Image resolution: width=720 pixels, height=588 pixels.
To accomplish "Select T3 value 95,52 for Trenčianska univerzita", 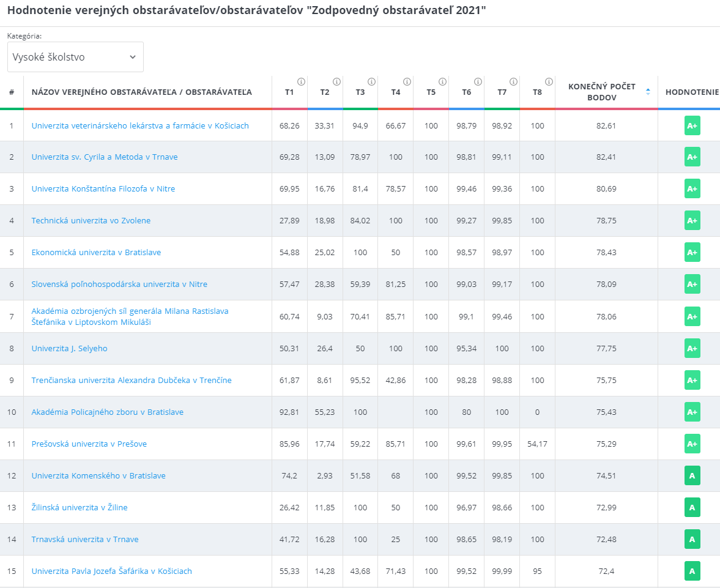I will click(x=360, y=380).
